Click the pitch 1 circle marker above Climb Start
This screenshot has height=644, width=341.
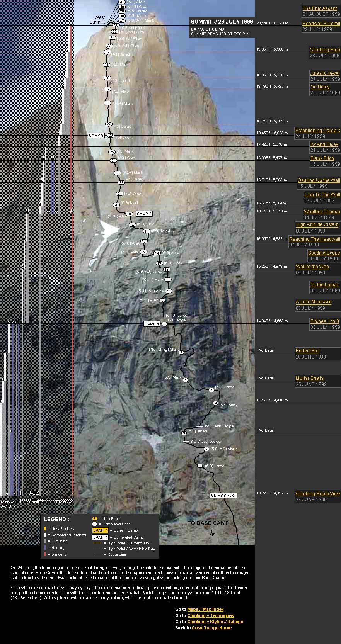pyautogui.click(x=200, y=466)
